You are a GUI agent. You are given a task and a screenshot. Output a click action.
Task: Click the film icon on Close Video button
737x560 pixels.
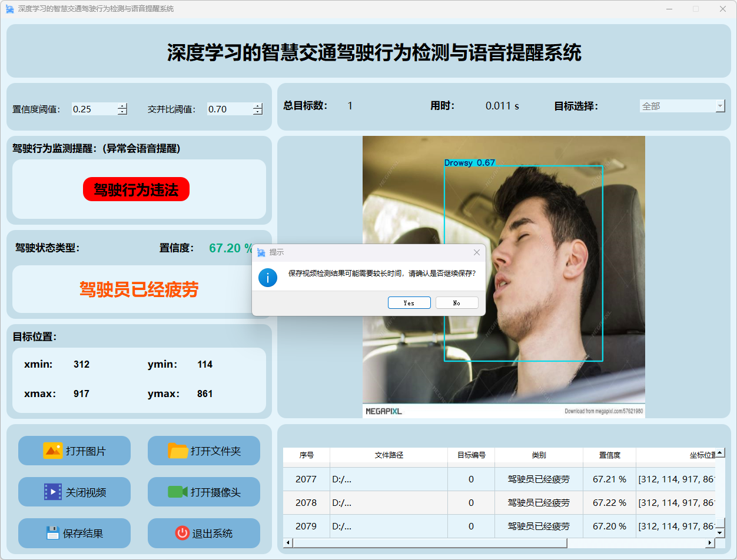[x=52, y=492]
